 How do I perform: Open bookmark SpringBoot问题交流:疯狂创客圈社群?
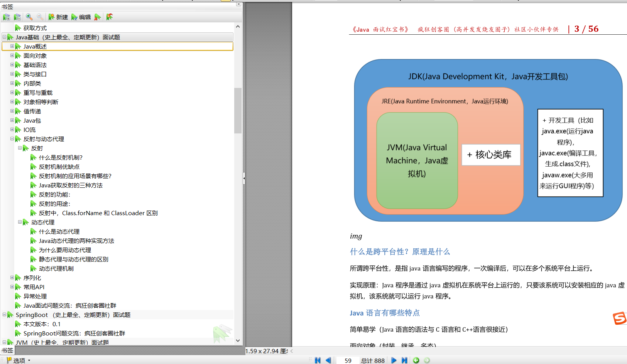pos(74,334)
